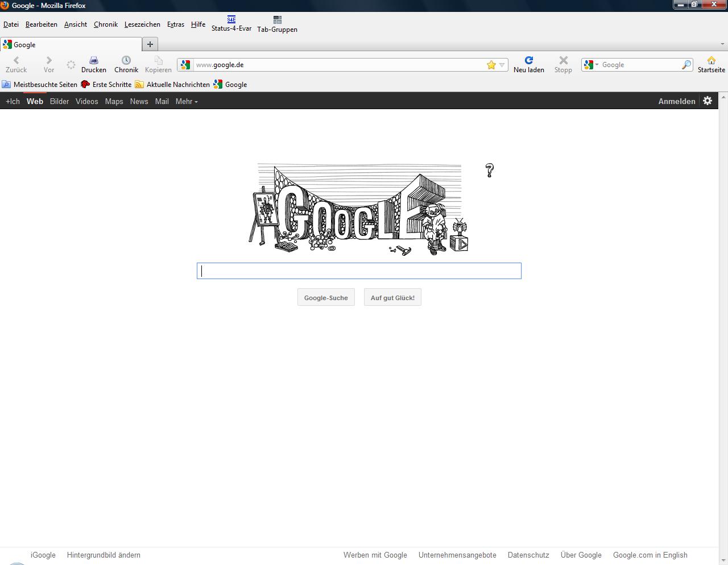Click the site favicon in the address bar
The height and width of the screenshot is (565, 728).
point(185,65)
